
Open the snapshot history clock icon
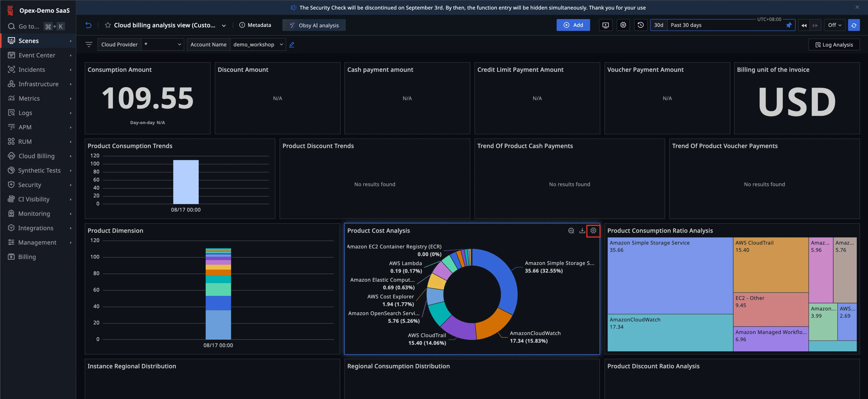point(641,25)
